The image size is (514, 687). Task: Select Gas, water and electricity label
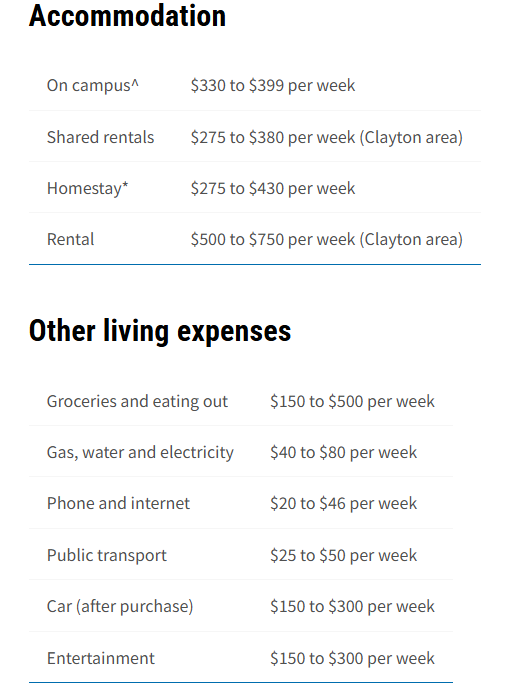pyautogui.click(x=140, y=452)
